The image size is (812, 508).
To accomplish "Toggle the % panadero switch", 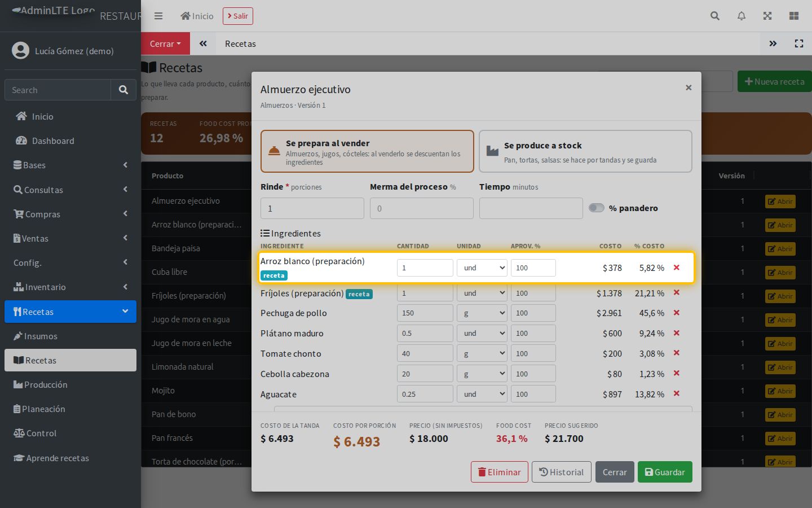I will point(597,208).
